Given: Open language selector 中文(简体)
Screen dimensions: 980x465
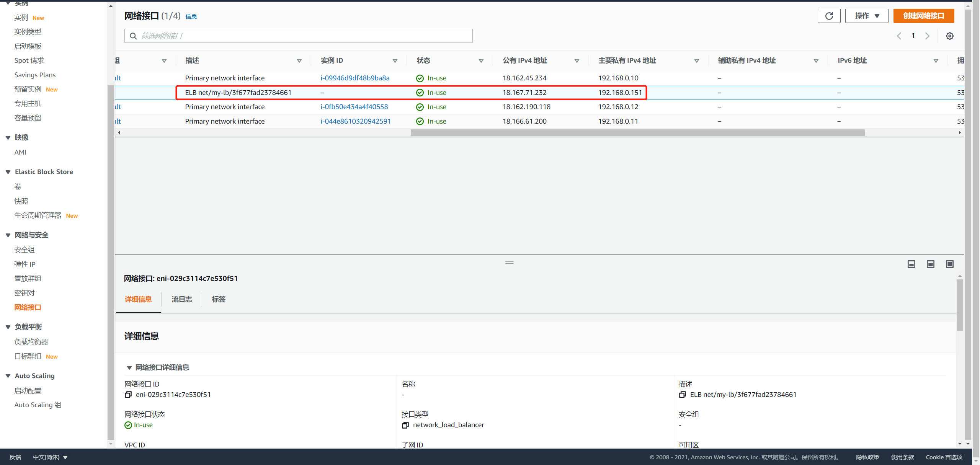Looking at the screenshot, I should tap(50, 457).
